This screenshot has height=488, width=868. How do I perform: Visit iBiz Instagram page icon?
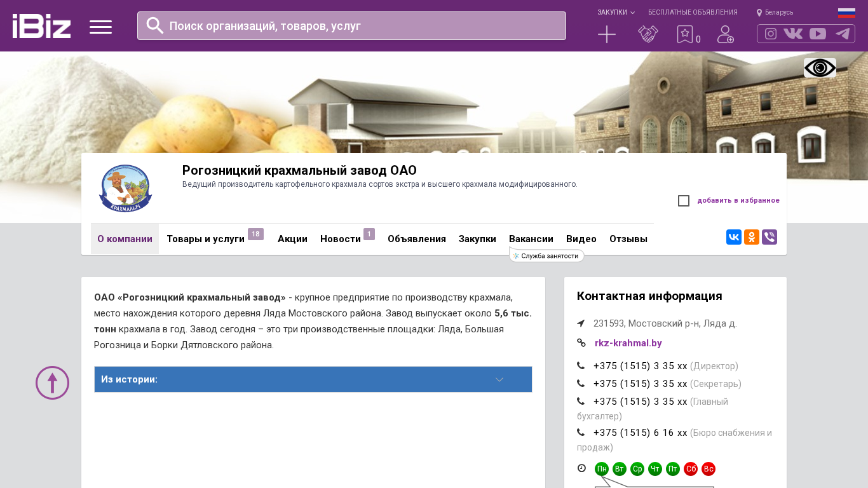point(771,34)
